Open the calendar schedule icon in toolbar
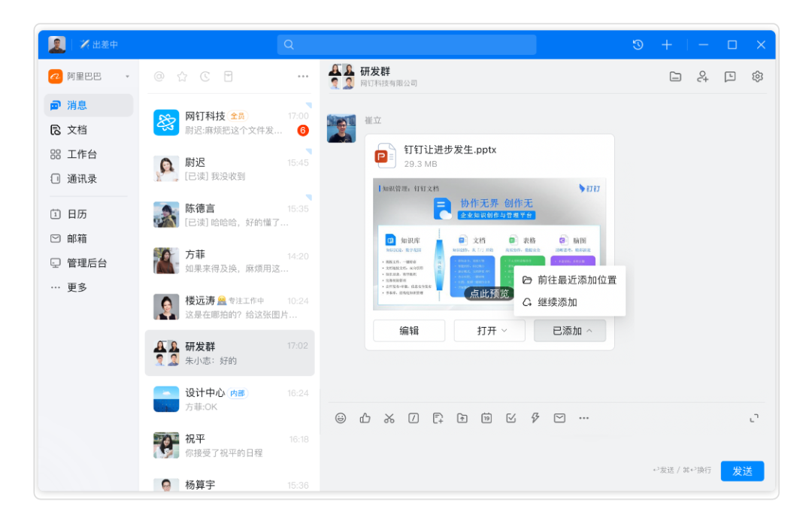This screenshot has width=812, height=524. coord(486,418)
